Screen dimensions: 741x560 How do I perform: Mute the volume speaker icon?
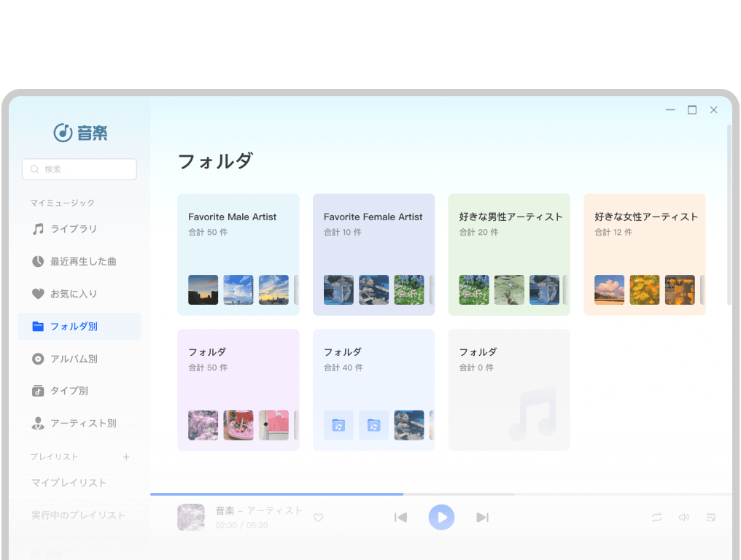point(683,517)
